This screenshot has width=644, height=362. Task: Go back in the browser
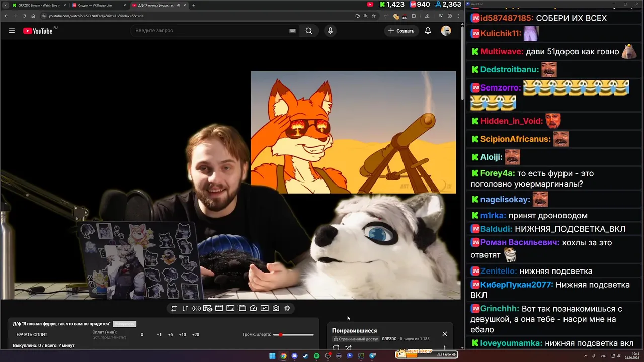(x=6, y=16)
